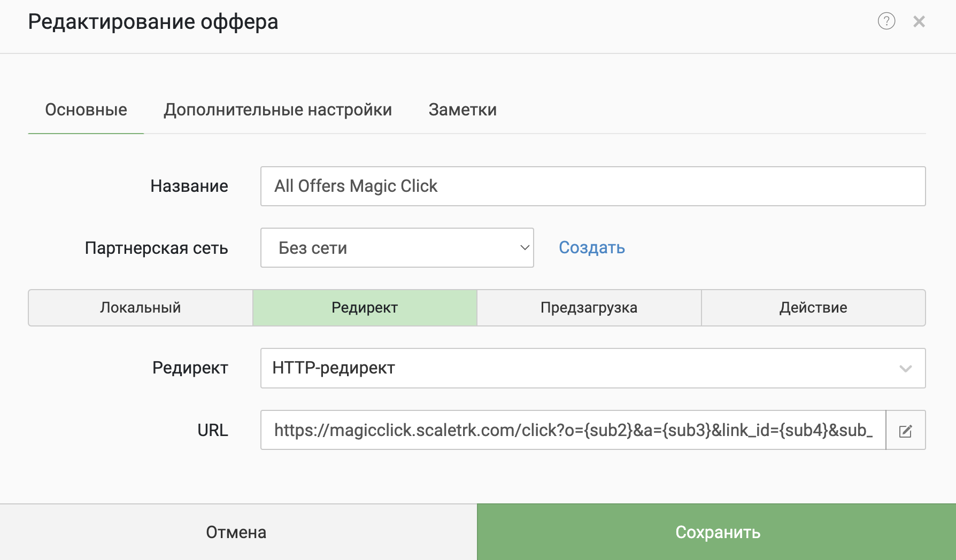
Task: Go to the Заметки tab
Action: click(x=462, y=110)
